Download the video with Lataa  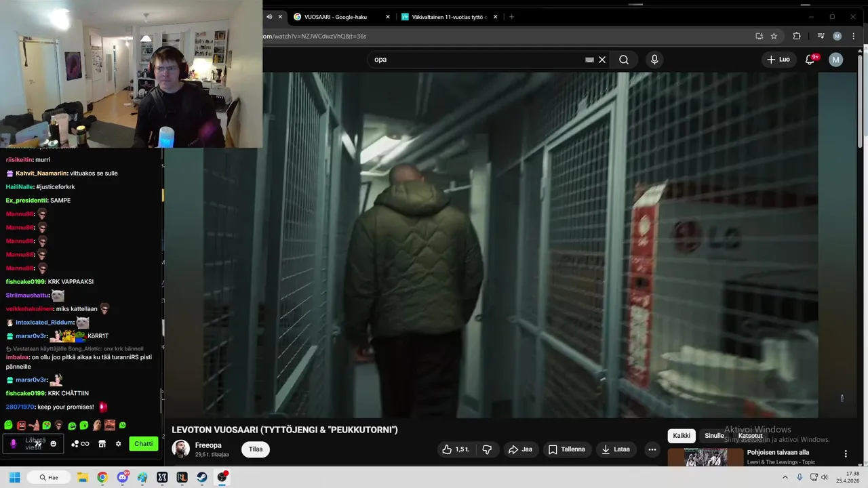(616, 449)
